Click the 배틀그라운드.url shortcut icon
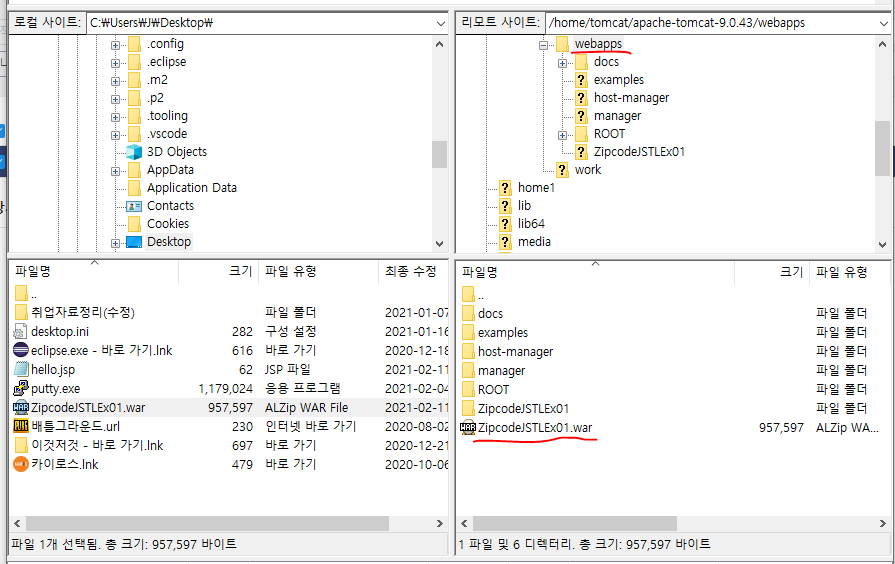Image resolution: width=895 pixels, height=564 pixels. point(21,426)
